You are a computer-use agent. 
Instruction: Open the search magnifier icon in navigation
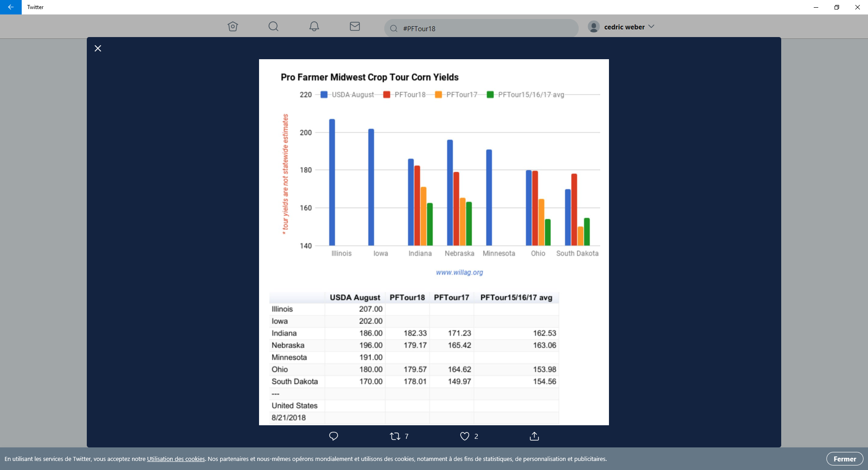273,27
